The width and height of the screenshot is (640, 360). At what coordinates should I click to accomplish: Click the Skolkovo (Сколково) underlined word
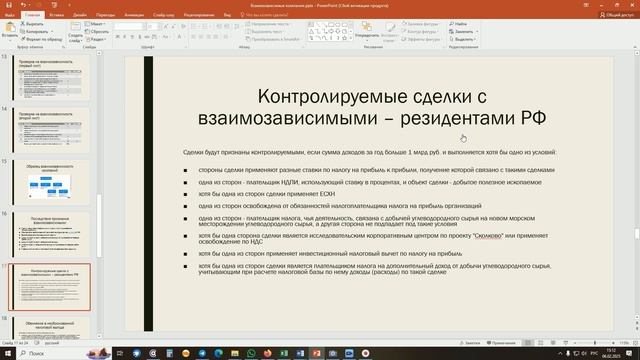point(488,236)
